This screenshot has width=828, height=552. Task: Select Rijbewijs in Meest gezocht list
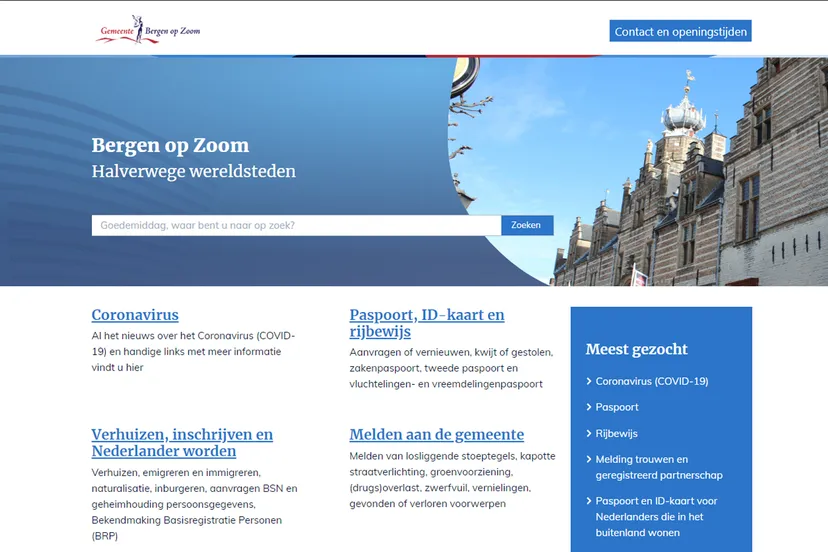(x=616, y=434)
